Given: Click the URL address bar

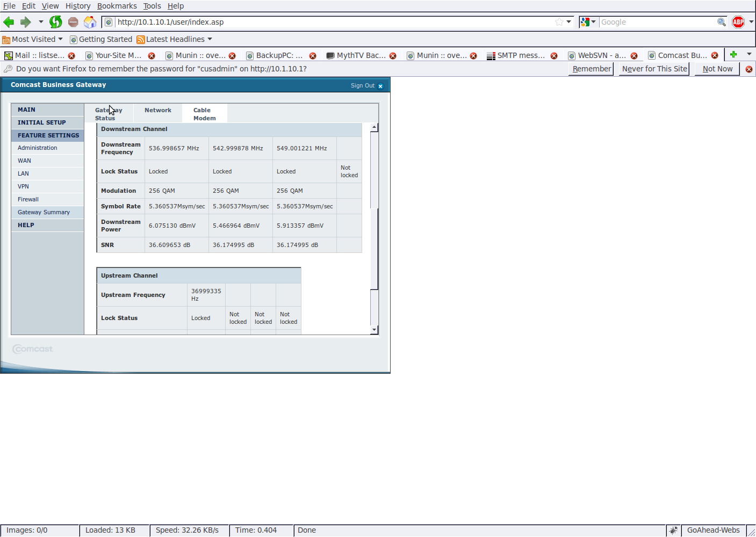Looking at the screenshot, I should pos(333,22).
